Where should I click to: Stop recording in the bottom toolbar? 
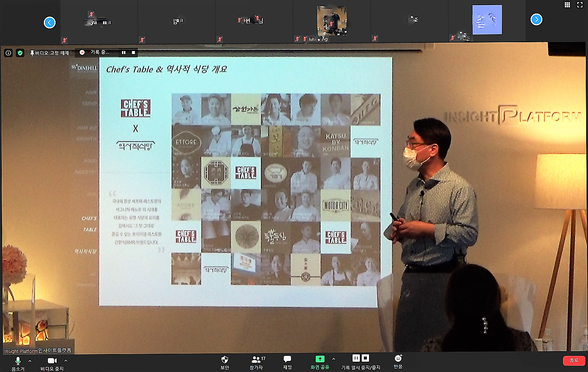click(365, 358)
